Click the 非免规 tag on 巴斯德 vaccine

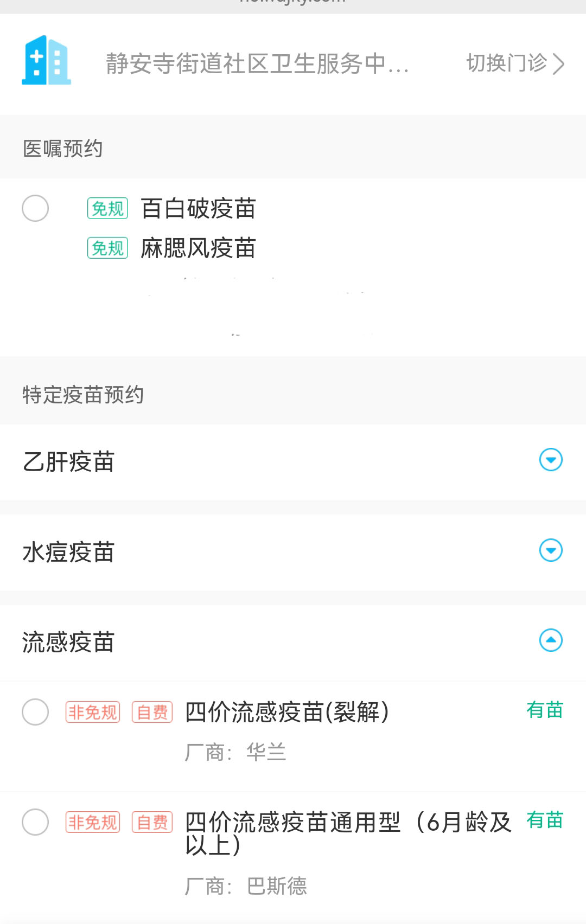93,822
